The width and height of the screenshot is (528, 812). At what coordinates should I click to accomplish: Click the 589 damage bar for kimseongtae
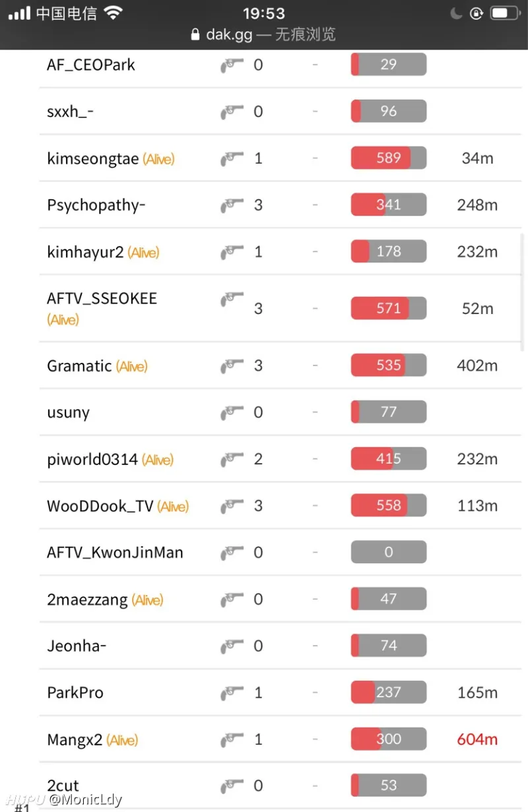click(389, 158)
